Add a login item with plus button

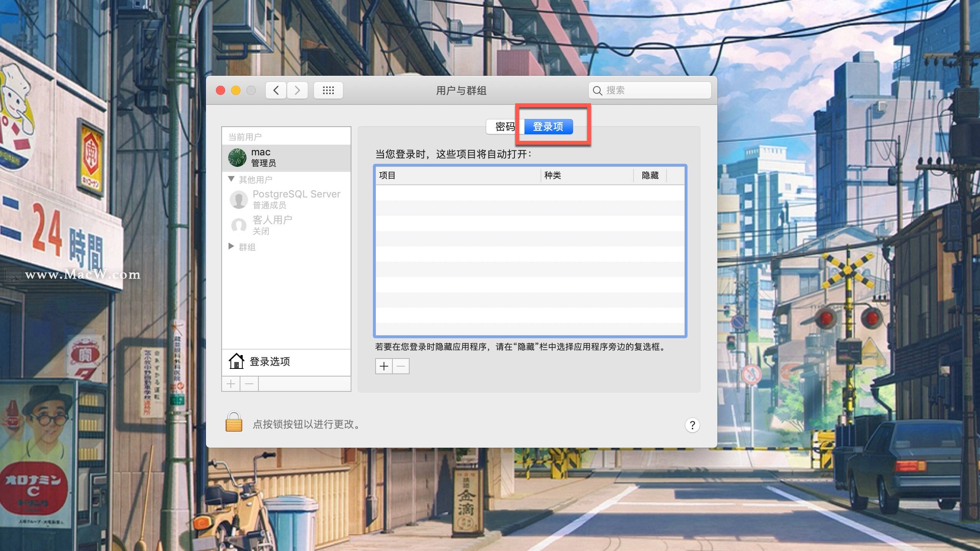point(384,366)
